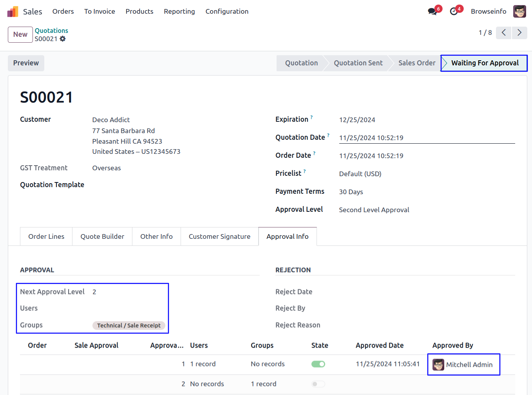Viewport: 532px width, 395px height.
Task: Open the gear actions menu beside S00021
Action: (63, 39)
